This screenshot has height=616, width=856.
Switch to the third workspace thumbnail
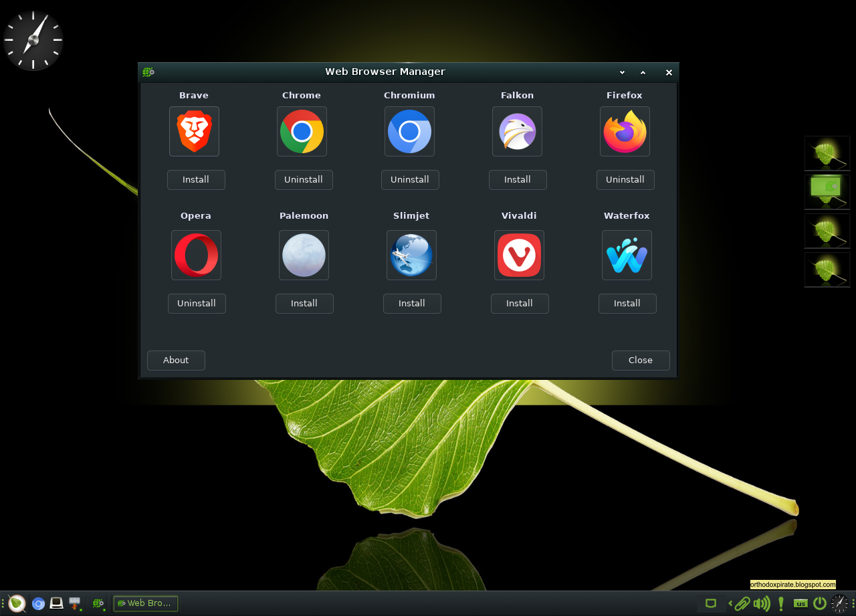[x=827, y=231]
